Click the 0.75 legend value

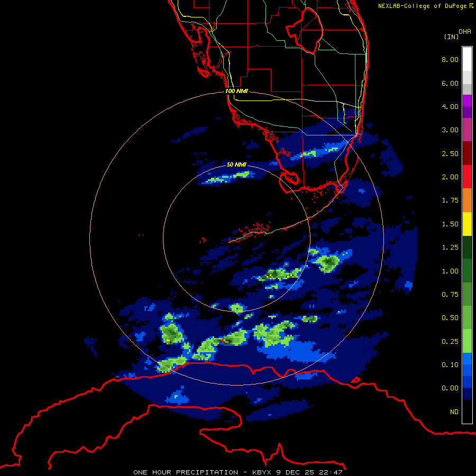(x=450, y=295)
